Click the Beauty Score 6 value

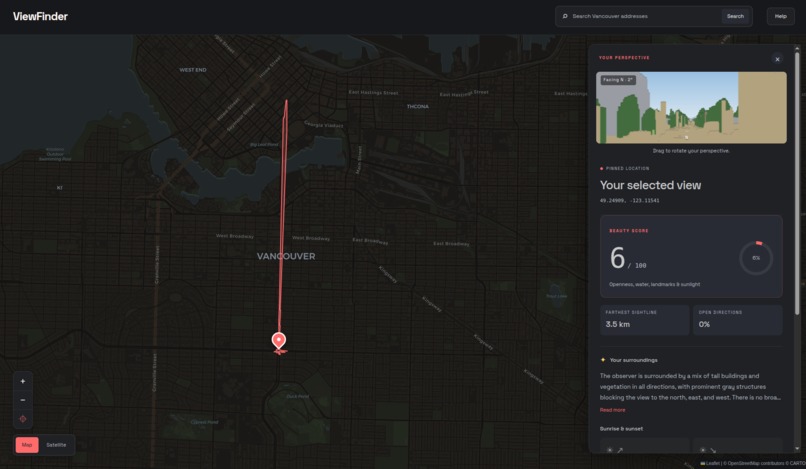coord(617,258)
